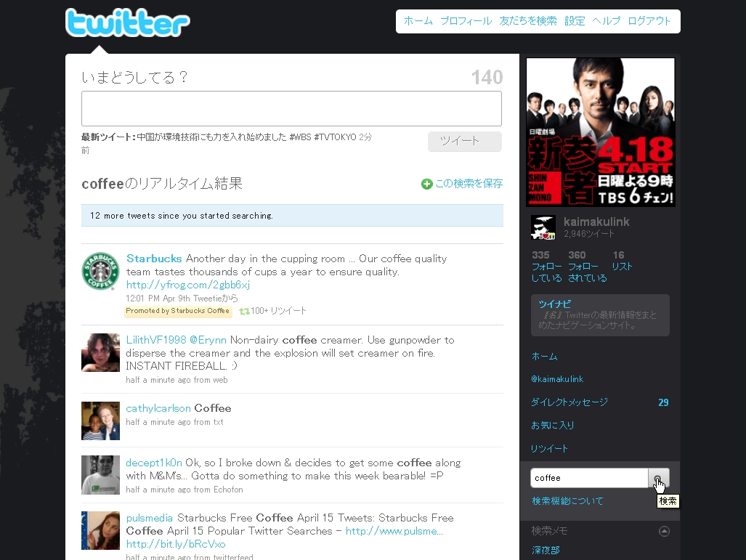This screenshot has height=560, width=746.
Task: Open cathylcarlson username link
Action: click(x=158, y=408)
